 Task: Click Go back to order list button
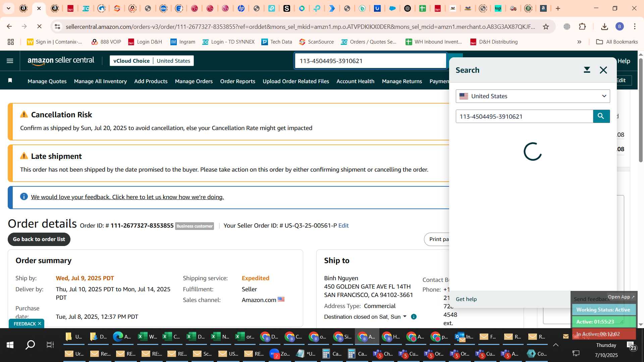coord(39,239)
